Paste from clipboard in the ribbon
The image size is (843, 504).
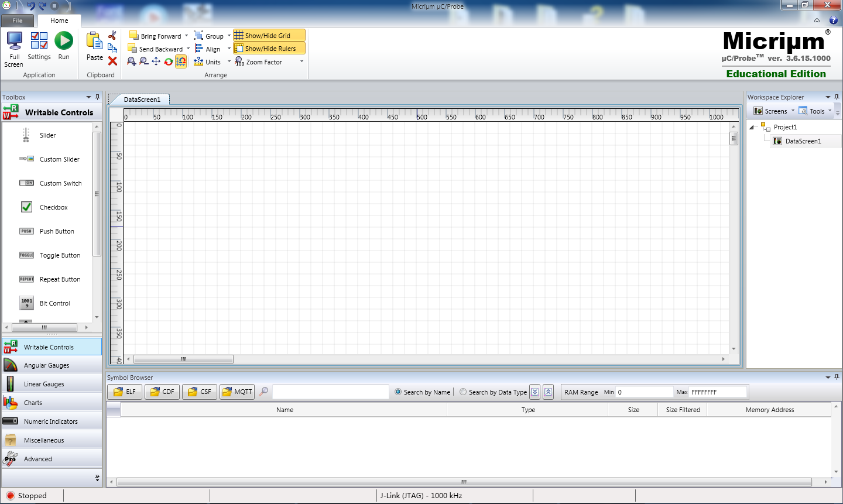pos(95,46)
